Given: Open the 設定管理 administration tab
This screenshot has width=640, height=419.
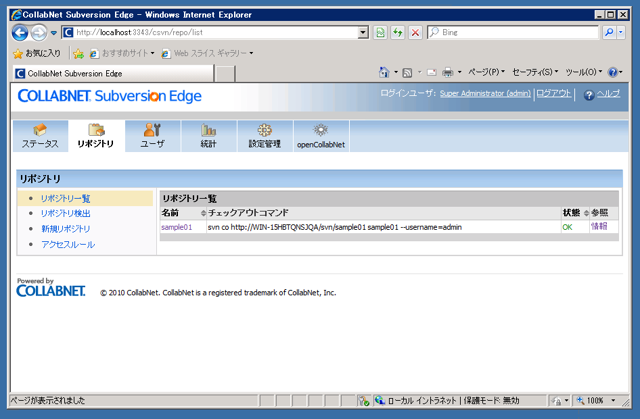Looking at the screenshot, I should (265, 136).
